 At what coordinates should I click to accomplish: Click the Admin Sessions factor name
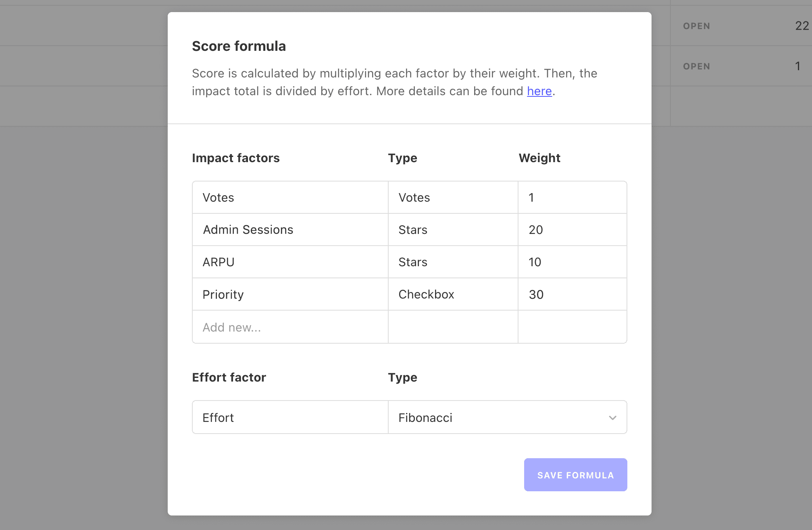[289, 230]
